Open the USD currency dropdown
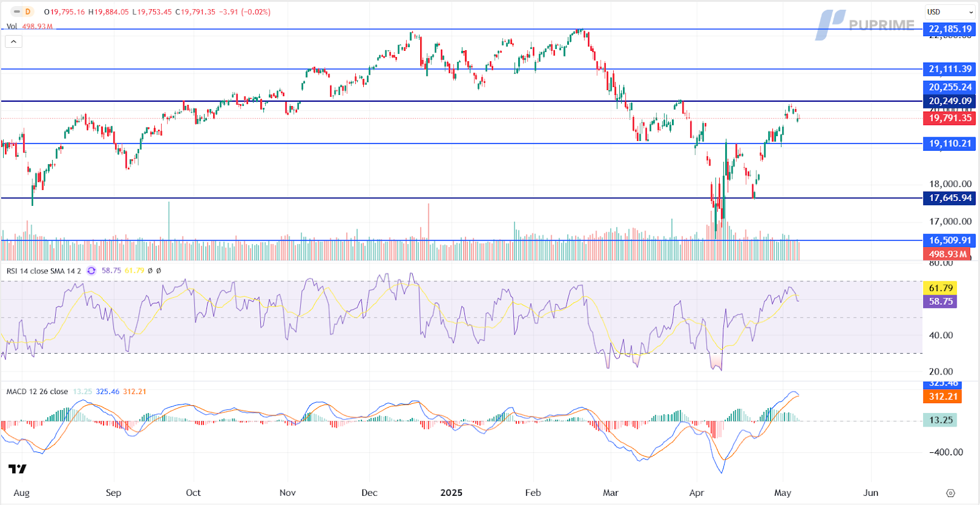This screenshot has height=505, width=980. coord(950,12)
